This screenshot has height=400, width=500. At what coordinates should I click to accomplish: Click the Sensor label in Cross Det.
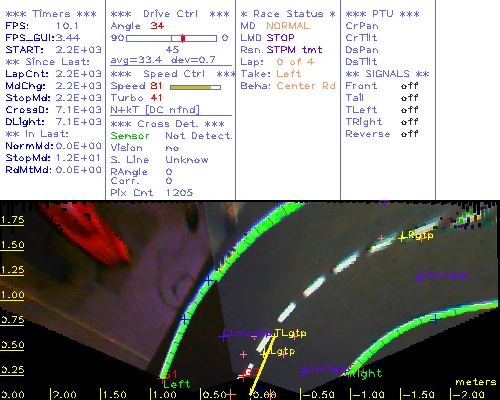pos(130,136)
